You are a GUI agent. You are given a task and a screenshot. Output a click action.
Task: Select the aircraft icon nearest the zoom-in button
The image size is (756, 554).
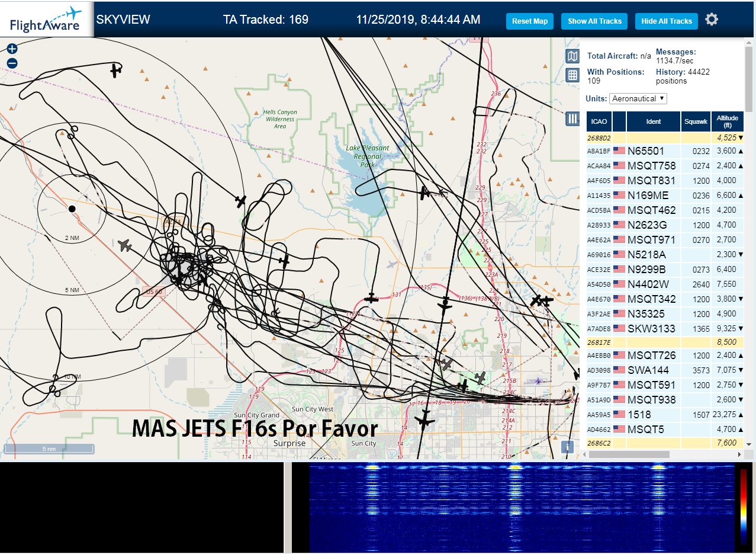click(115, 71)
